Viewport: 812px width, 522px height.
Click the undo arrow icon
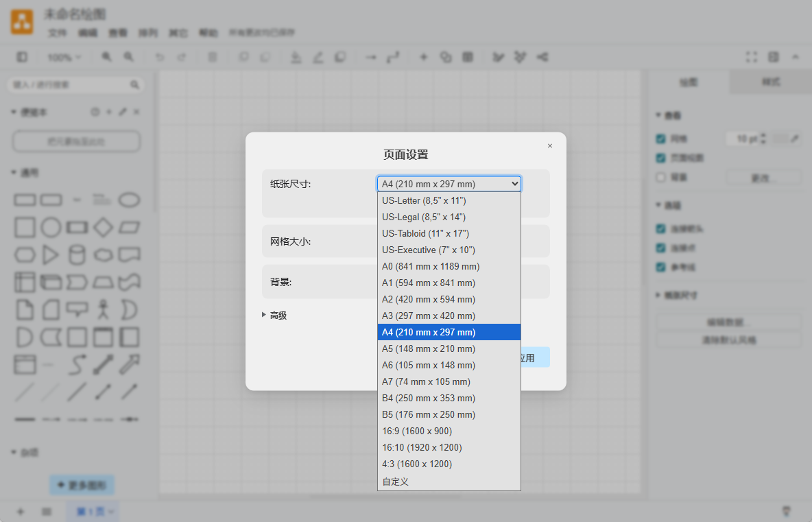(160, 57)
